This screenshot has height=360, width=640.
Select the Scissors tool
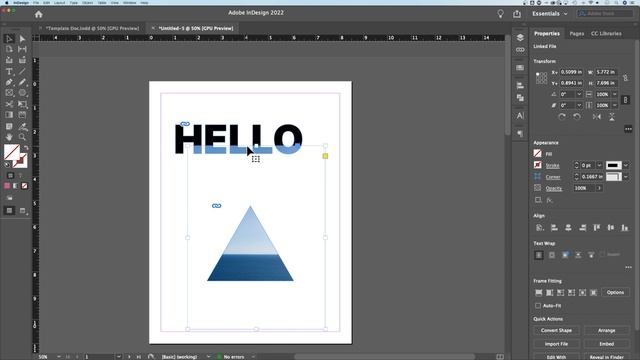coord(9,104)
